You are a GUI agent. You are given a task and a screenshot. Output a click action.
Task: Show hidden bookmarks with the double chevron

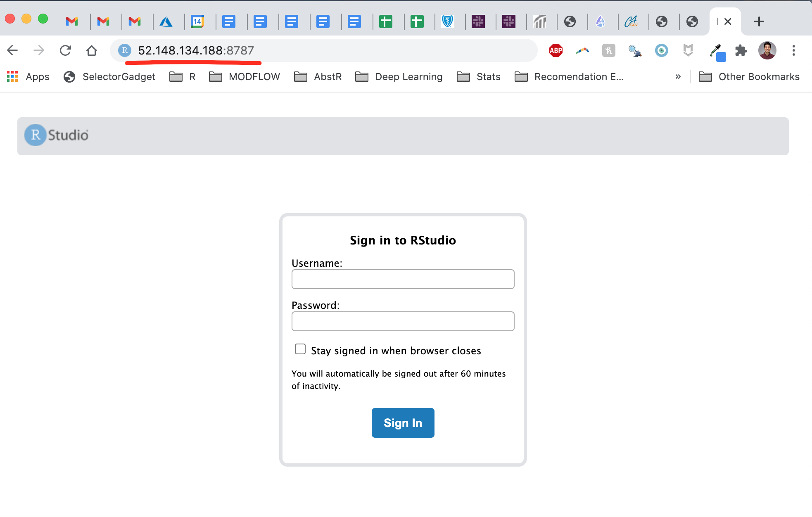[x=678, y=77]
